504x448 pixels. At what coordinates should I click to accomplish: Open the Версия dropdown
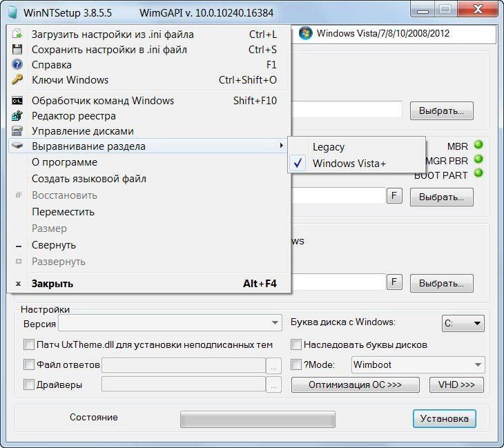point(170,322)
